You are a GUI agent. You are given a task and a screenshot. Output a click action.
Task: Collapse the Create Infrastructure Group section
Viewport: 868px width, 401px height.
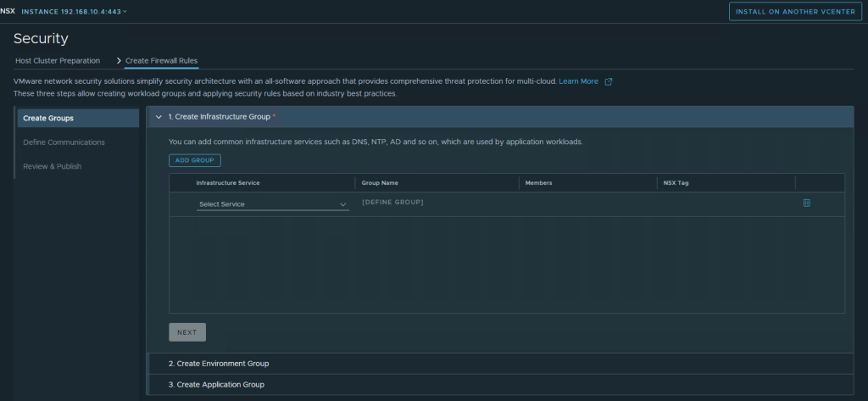coord(159,116)
